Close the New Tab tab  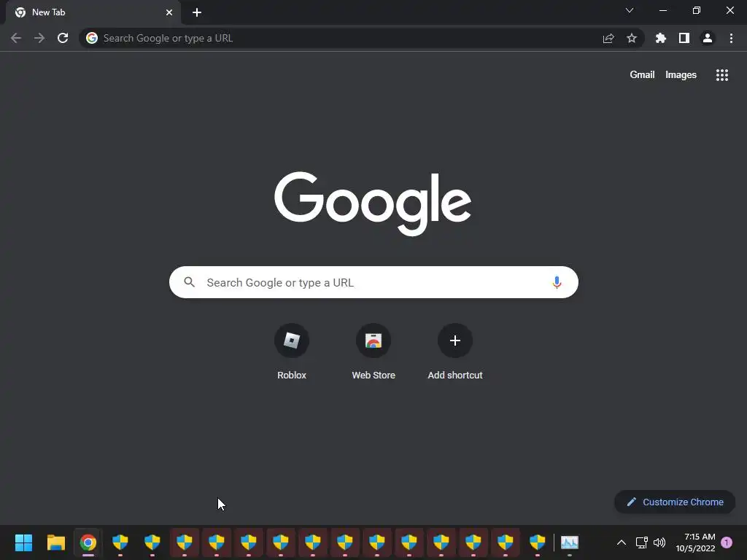169,12
